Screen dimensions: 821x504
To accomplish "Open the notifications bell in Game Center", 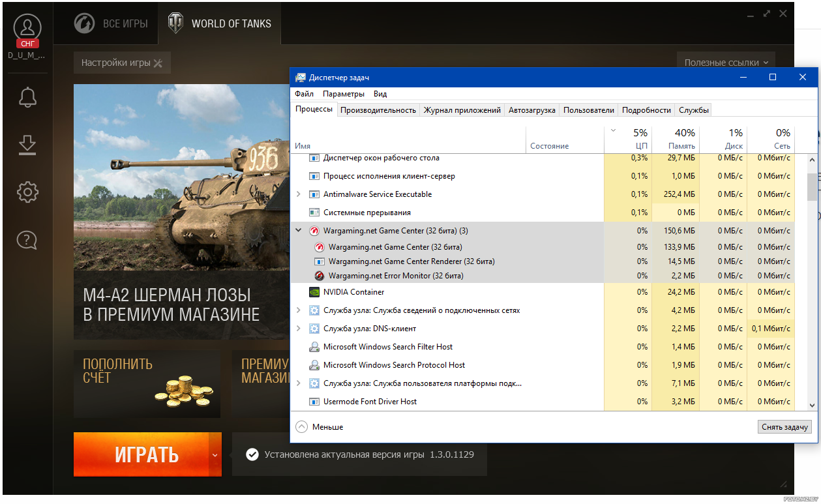I will (x=27, y=97).
